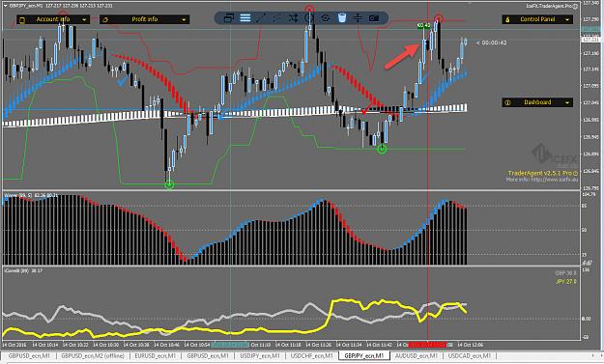
Task: Click the red circle marker beside the 60.40 label
Action: click(439, 18)
